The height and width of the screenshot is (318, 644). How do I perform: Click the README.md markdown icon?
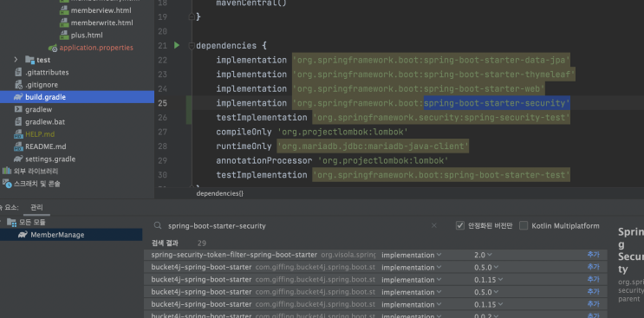(18, 146)
